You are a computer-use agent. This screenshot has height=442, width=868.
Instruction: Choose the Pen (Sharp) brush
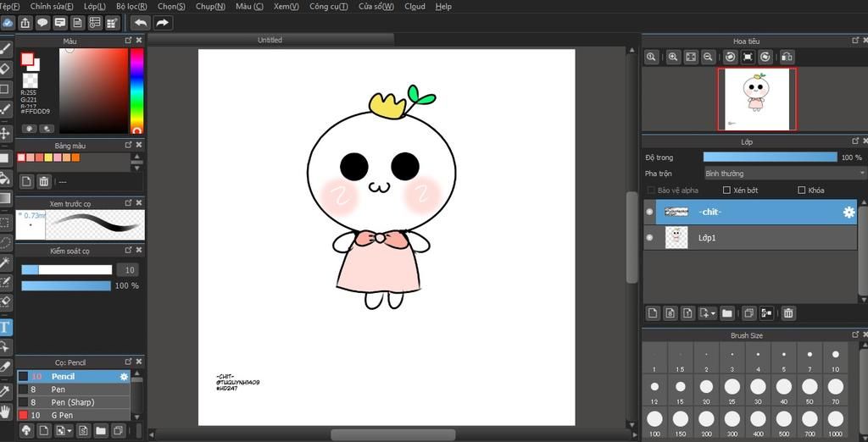[72, 402]
